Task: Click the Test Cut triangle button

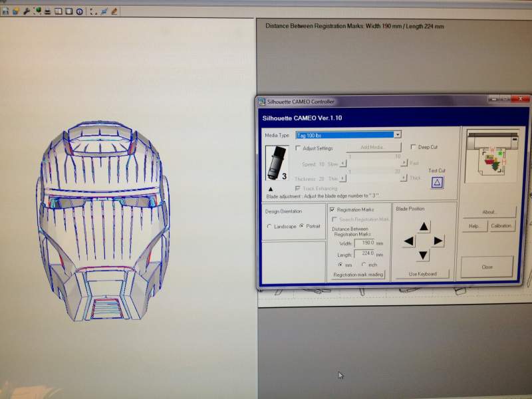Action: click(438, 182)
